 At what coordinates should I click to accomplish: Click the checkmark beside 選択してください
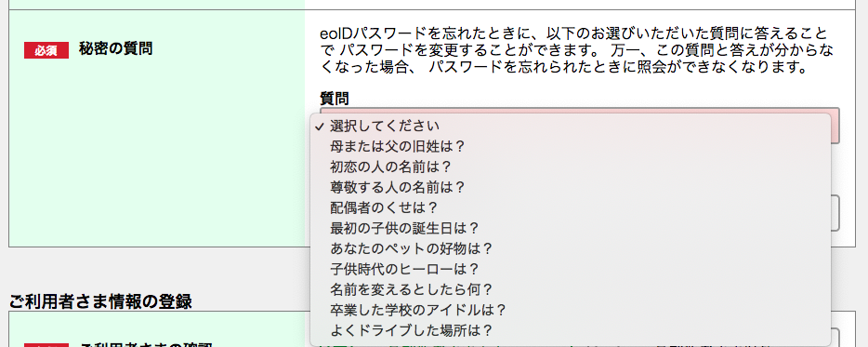(319, 127)
